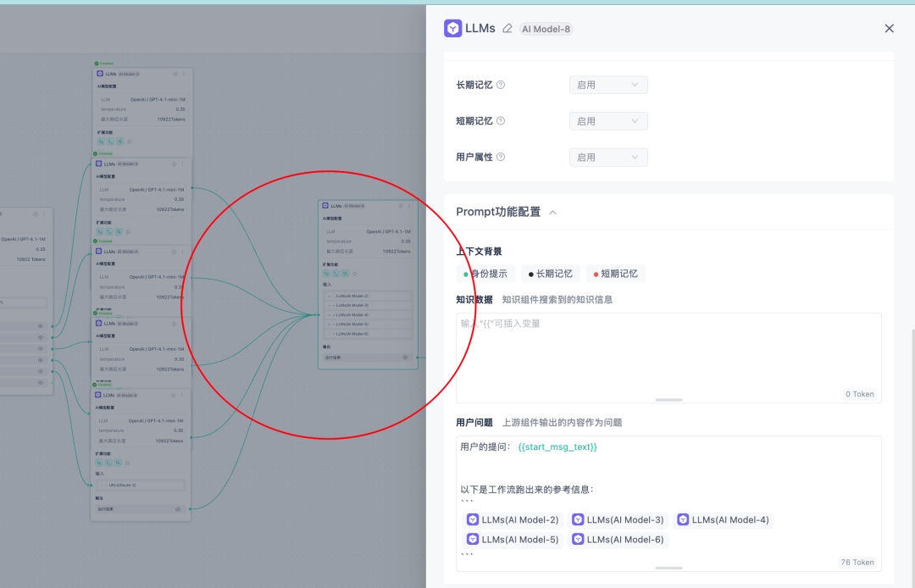Click into the 知识数据 input field

[x=668, y=352]
